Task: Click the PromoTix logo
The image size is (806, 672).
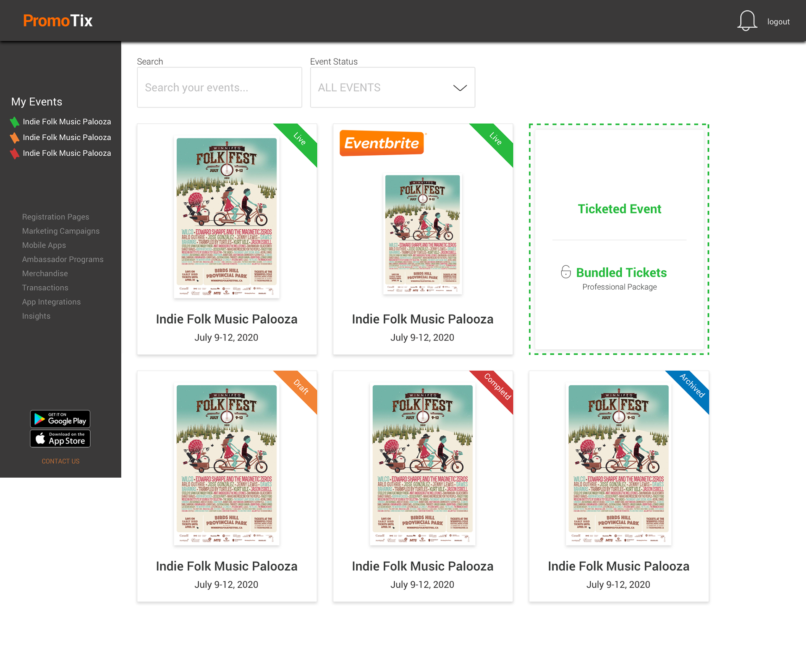Action: (58, 21)
